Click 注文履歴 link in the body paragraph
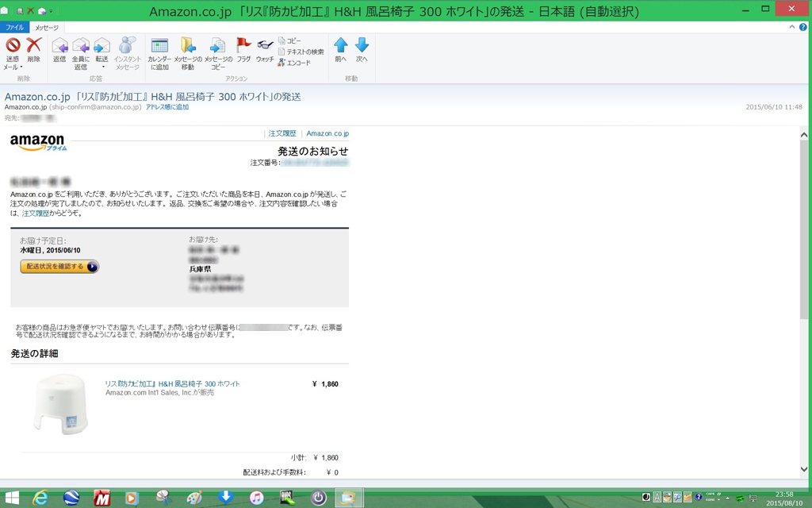The height and width of the screenshot is (508, 812). tap(35, 213)
